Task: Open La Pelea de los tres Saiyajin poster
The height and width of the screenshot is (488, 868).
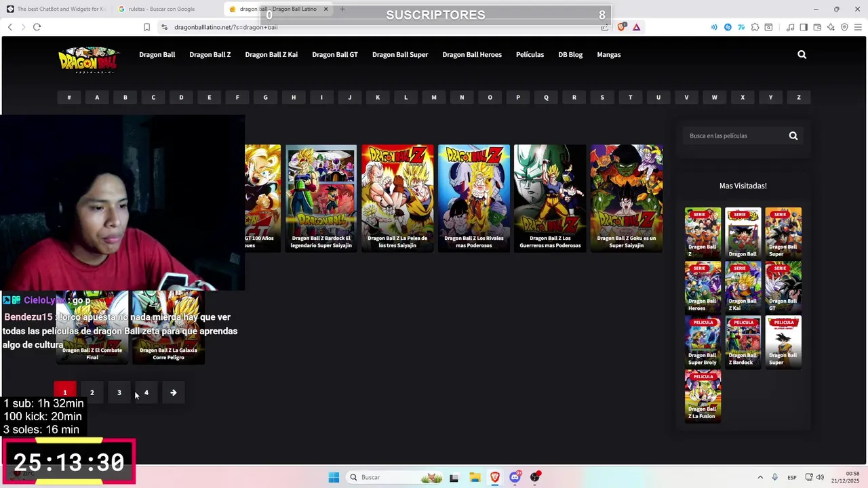Action: pos(397,197)
